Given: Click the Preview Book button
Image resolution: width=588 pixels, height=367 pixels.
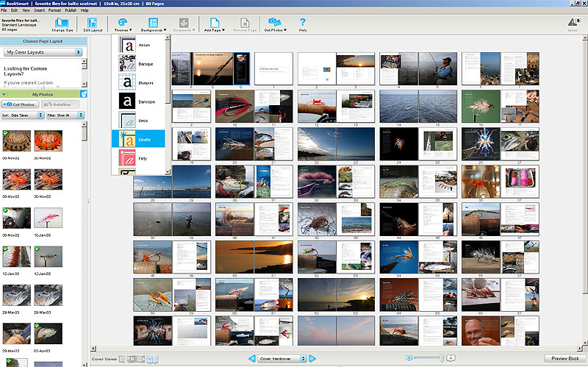Looking at the screenshot, I should coord(564,358).
